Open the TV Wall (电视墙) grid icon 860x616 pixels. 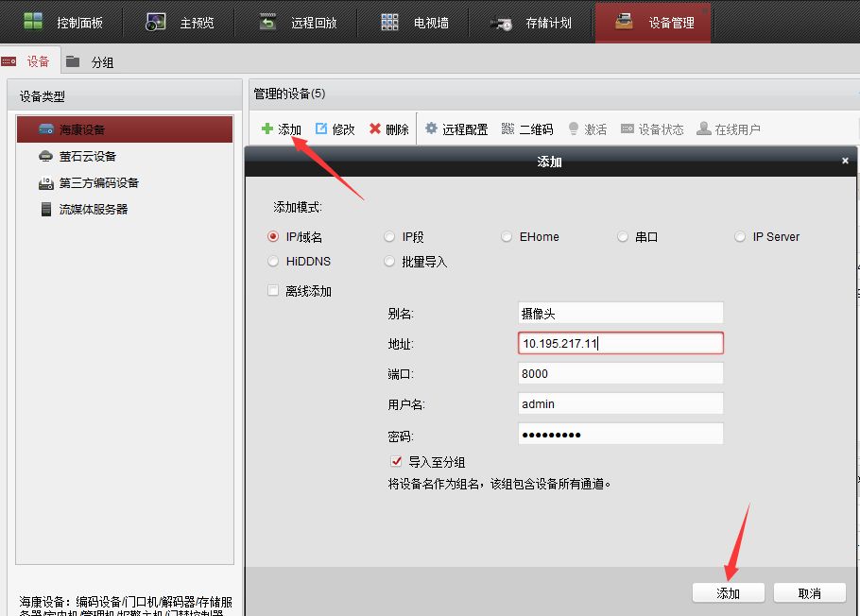coord(389,22)
